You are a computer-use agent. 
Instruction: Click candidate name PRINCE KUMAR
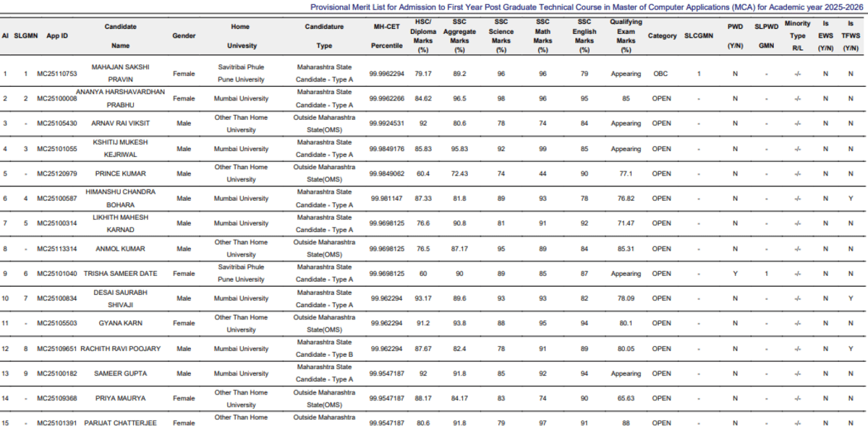121,173
